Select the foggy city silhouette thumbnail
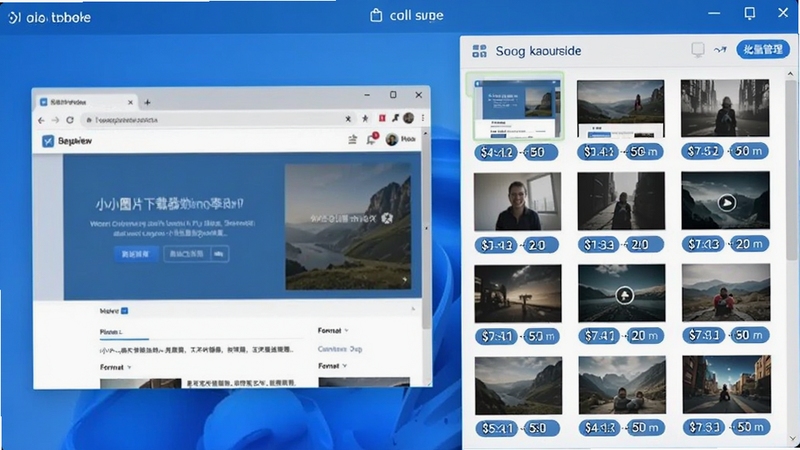This screenshot has height=450, width=800. point(725,108)
